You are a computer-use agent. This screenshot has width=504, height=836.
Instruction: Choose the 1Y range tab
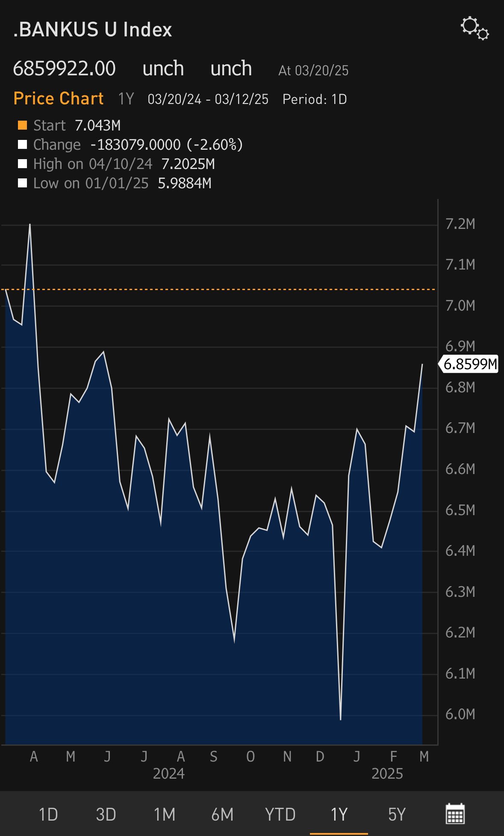pos(339,814)
